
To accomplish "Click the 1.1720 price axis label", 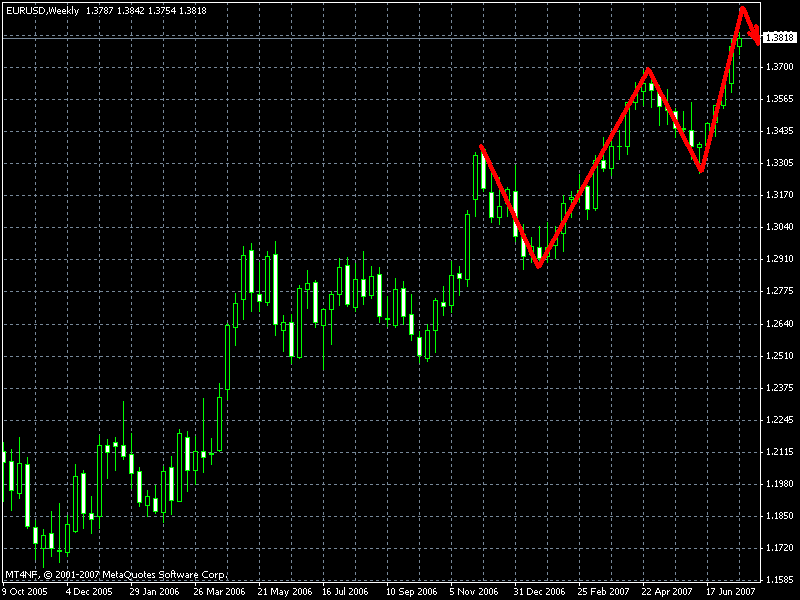I will point(780,548).
